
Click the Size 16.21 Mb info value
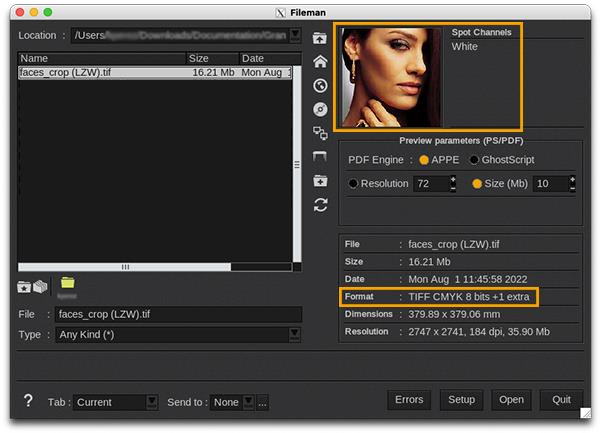429,262
